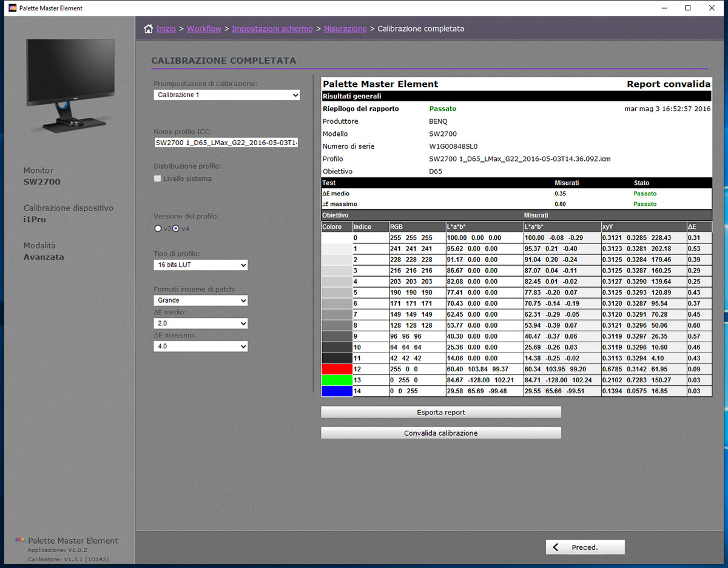Click the BenQ monitor image
Image resolution: width=728 pixels, height=568 pixels.
point(70,85)
